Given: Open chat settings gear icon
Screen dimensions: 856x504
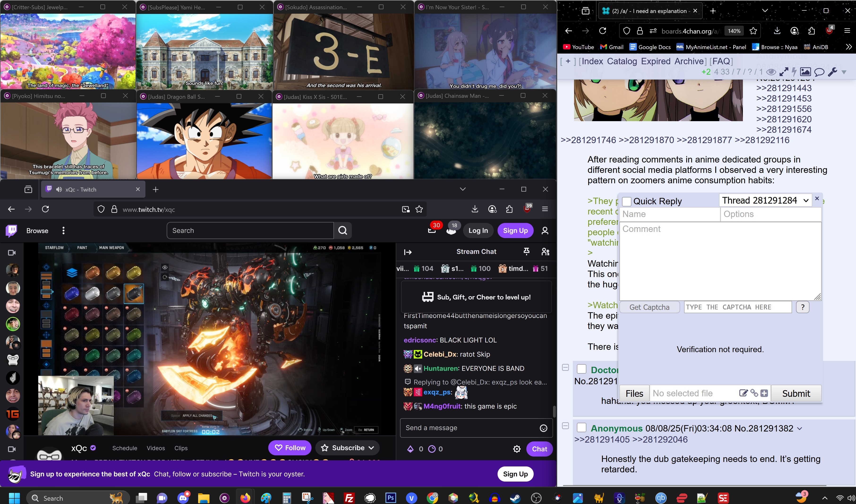Looking at the screenshot, I should point(517,448).
